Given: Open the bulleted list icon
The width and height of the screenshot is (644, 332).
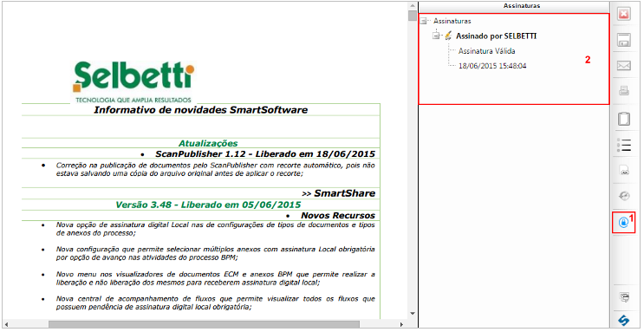Looking at the screenshot, I should coord(623,145).
